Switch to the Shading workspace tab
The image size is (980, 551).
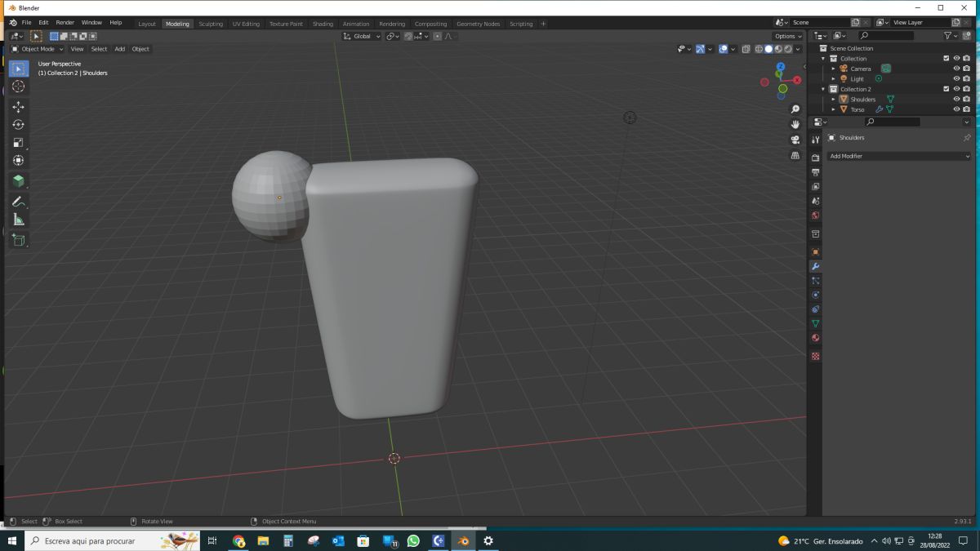(x=323, y=24)
